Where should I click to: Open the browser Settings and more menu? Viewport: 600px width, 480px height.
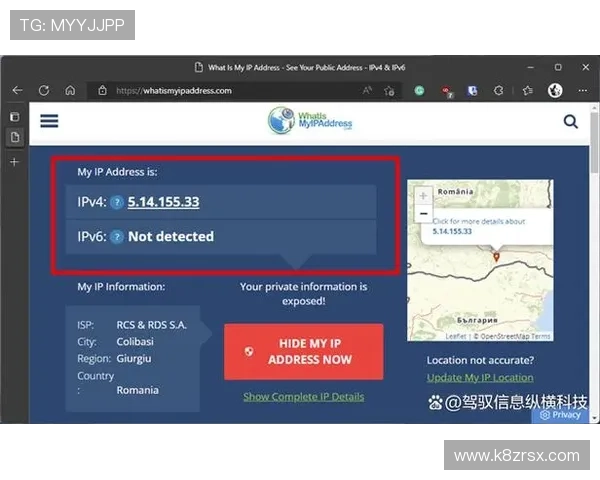pyautogui.click(x=583, y=90)
